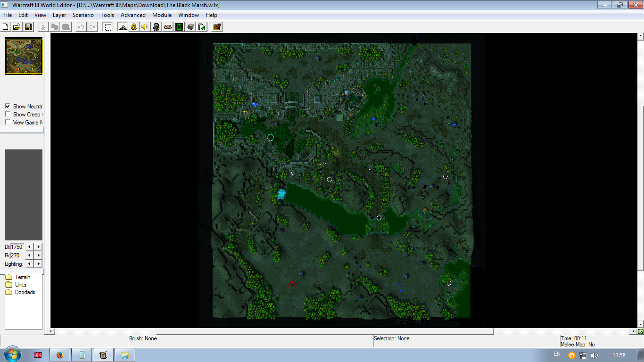Decrease Rotation with its left arrow
Image resolution: width=644 pixels, height=362 pixels.
[x=30, y=255]
